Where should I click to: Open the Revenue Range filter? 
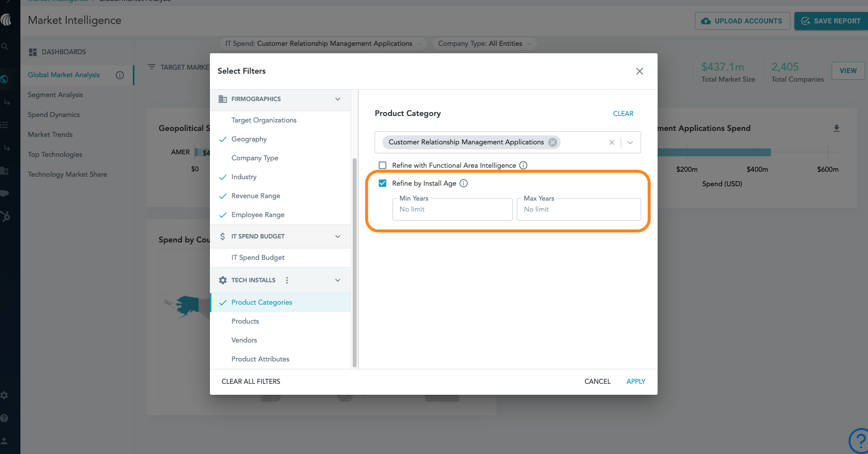click(x=256, y=196)
